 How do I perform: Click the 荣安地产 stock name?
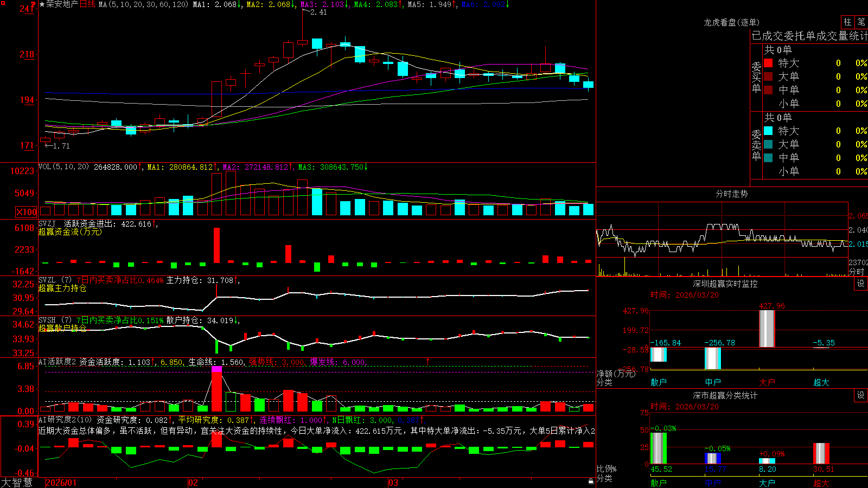tap(62, 4)
